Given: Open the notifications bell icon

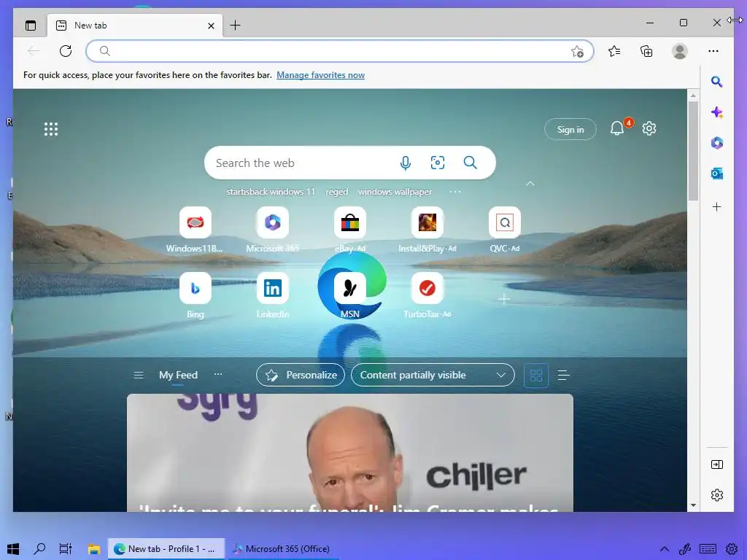Looking at the screenshot, I should click(x=617, y=128).
